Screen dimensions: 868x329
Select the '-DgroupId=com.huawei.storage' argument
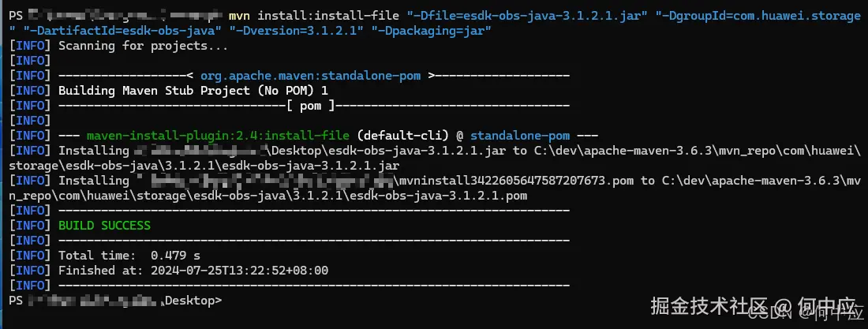(434, 23)
